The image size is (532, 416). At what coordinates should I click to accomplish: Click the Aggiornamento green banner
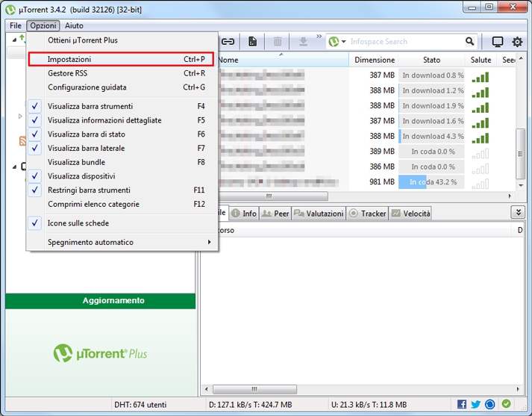101,300
